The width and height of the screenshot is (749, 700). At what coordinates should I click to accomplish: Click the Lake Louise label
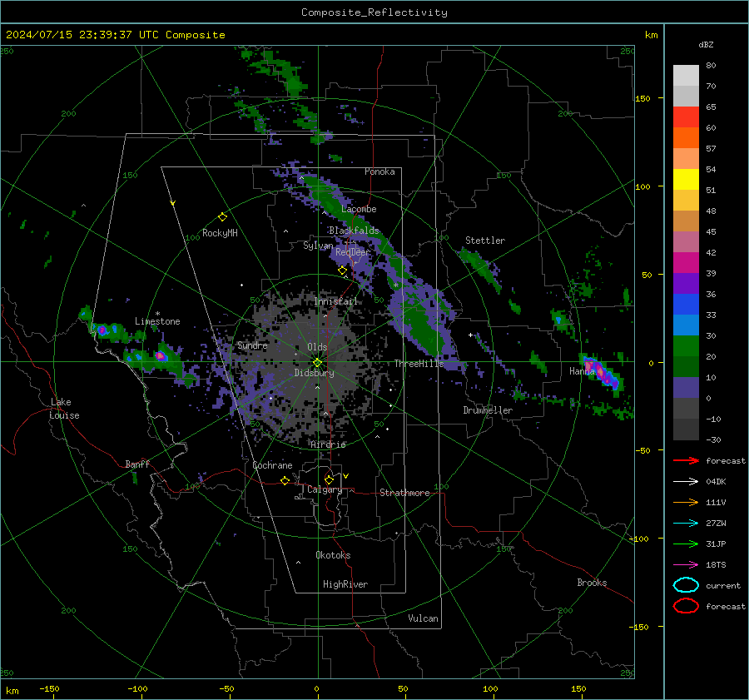click(64, 409)
